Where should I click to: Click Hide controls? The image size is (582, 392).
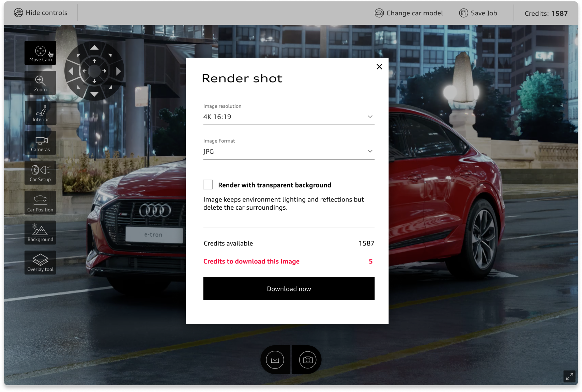click(x=41, y=13)
